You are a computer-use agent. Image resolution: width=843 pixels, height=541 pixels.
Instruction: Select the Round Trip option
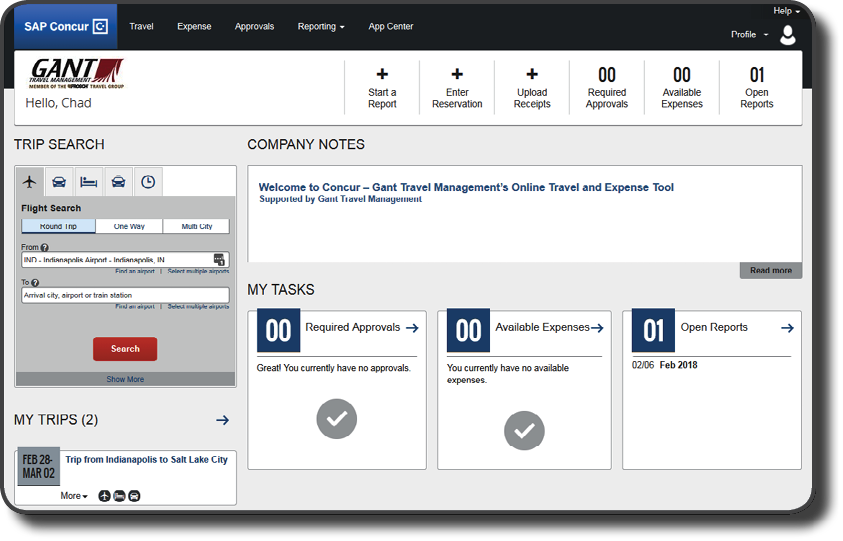[59, 226]
